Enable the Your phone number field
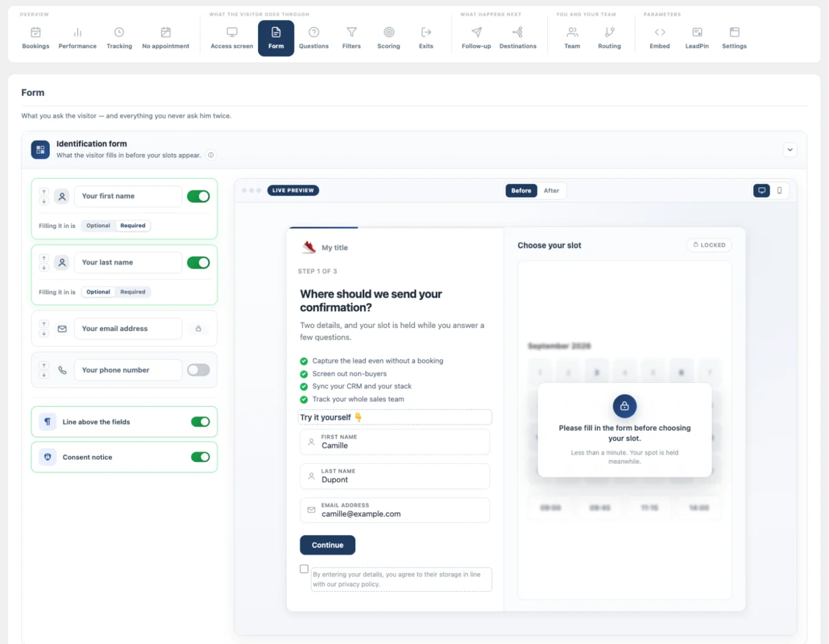The width and height of the screenshot is (829, 644). 198,370
